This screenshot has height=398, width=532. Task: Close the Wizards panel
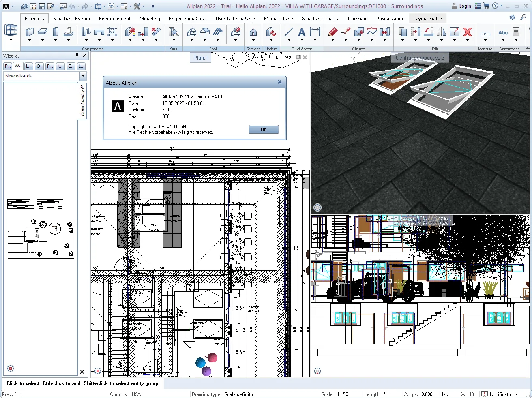(x=84, y=56)
